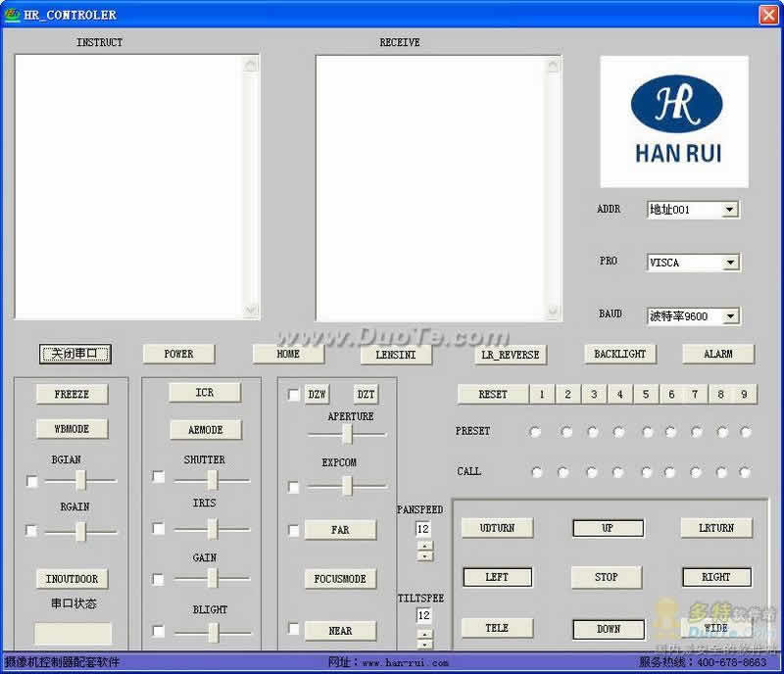Click the IRIS slider
Image resolution: width=784 pixels, height=674 pixels.
(x=212, y=528)
